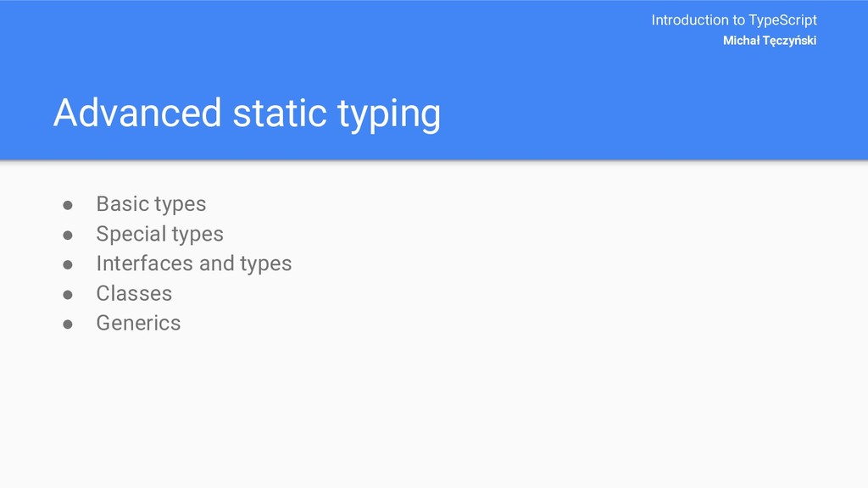Click the Basic types list item
The height and width of the screenshot is (488, 868).
click(x=151, y=204)
